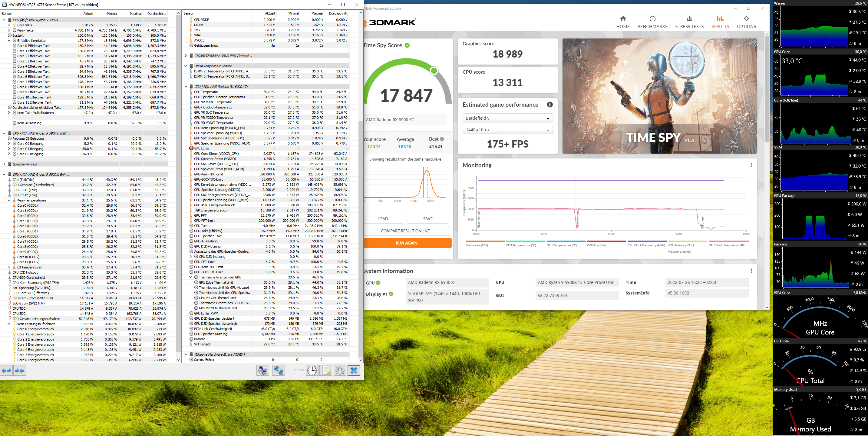
Task: Open the three-dot menu in System information
Action: 751,271
